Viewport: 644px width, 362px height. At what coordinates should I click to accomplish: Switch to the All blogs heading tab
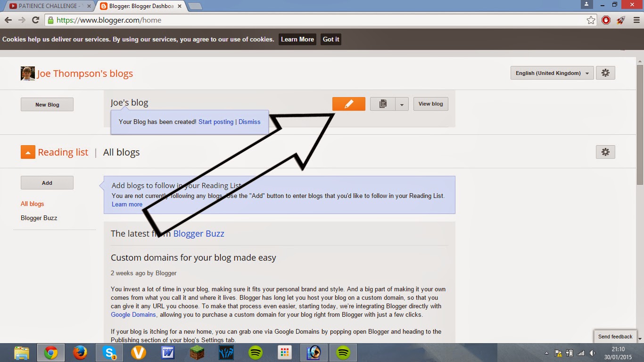(122, 152)
